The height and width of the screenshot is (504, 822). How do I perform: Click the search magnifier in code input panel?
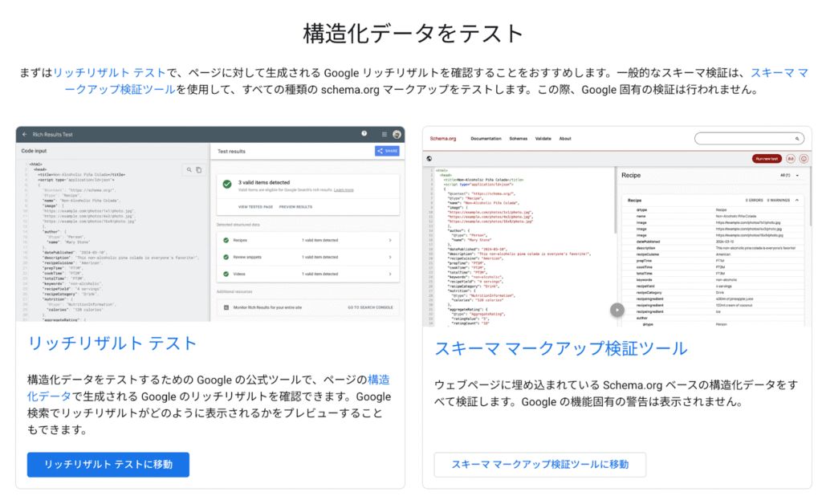[x=189, y=170]
